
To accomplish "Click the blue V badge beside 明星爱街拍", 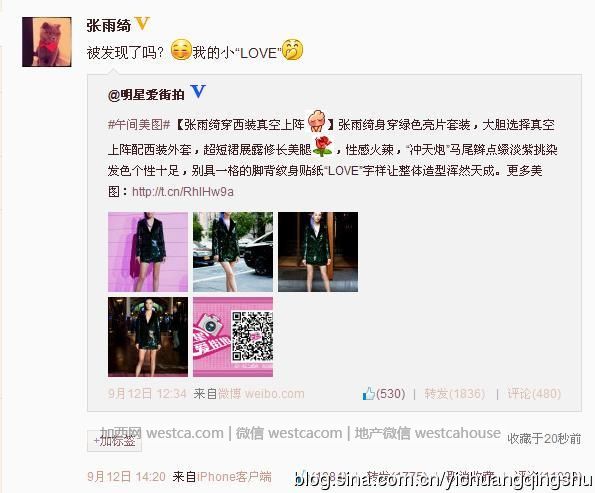I will pos(198,91).
